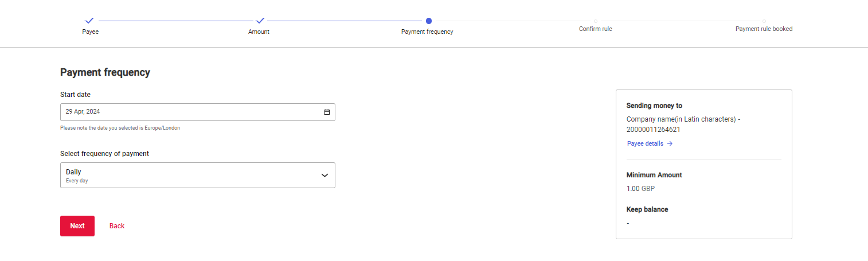
Task: Click the Start date input field
Action: [189, 112]
